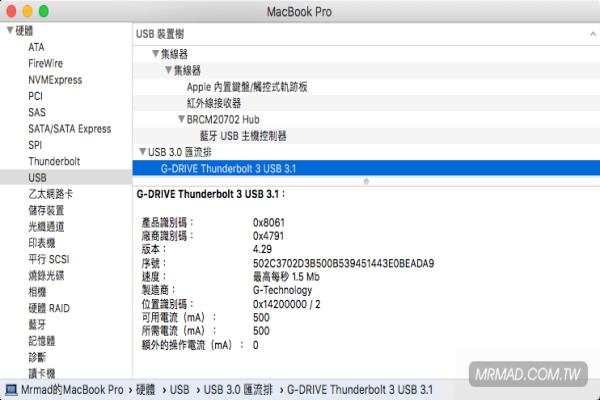Click 硬體 in the bottom path bar
Image resolution: width=600 pixels, height=400 pixels.
(x=145, y=390)
